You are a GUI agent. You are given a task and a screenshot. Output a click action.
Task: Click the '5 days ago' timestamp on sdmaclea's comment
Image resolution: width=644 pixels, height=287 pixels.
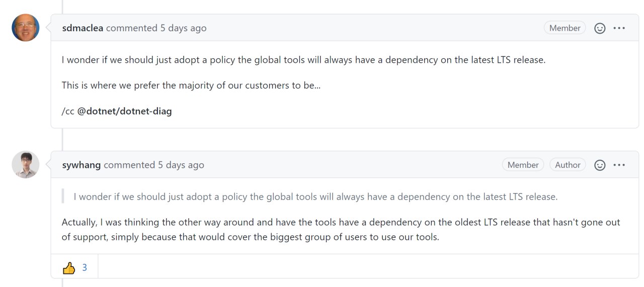pos(183,28)
